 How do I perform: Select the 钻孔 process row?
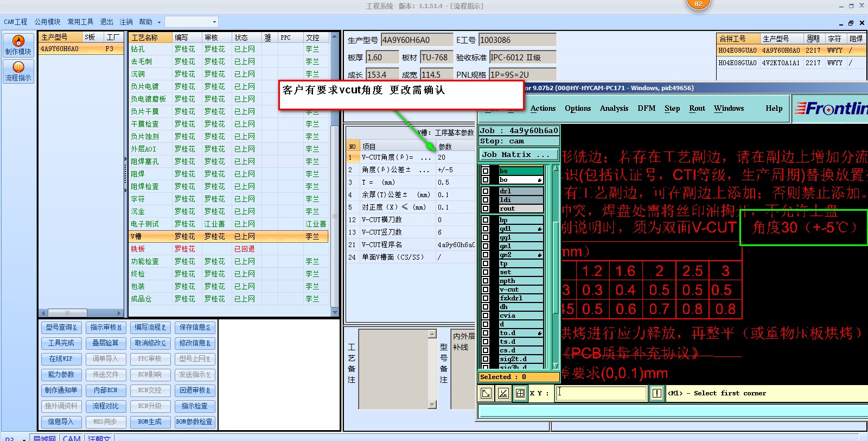tap(228, 49)
